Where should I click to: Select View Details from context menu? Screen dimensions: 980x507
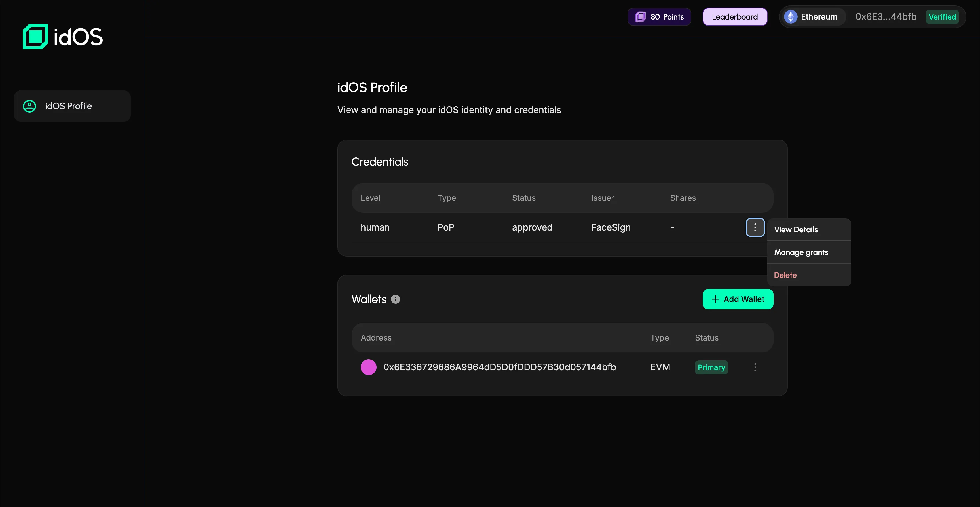point(796,229)
